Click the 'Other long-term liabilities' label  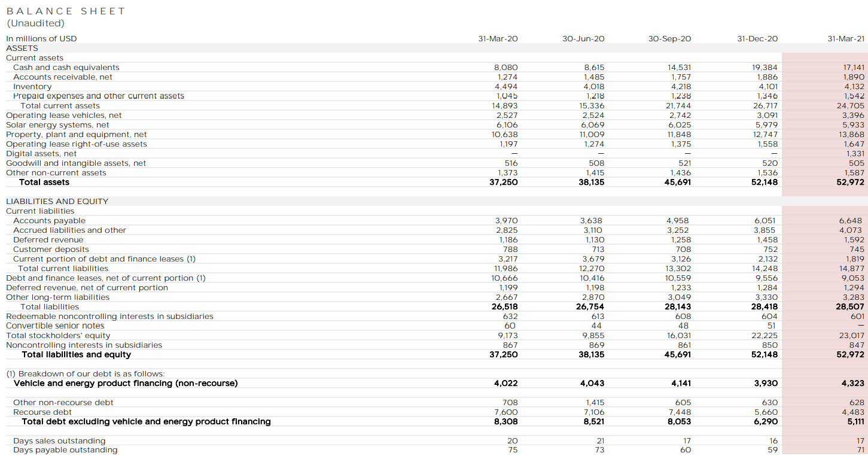58,297
